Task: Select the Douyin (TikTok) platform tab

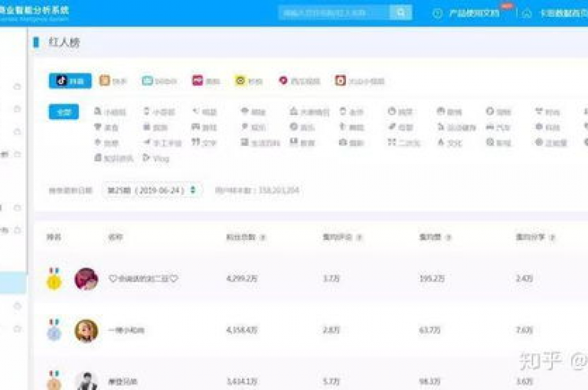Action: [x=70, y=81]
